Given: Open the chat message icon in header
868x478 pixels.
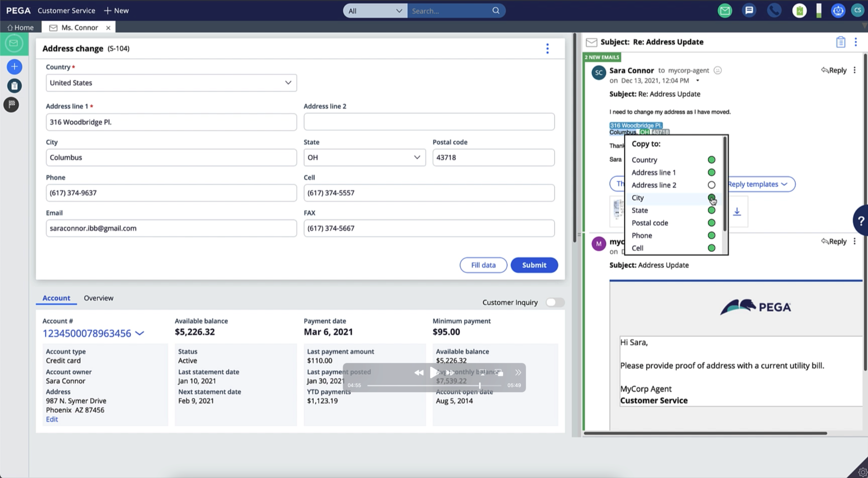Looking at the screenshot, I should coord(749,11).
